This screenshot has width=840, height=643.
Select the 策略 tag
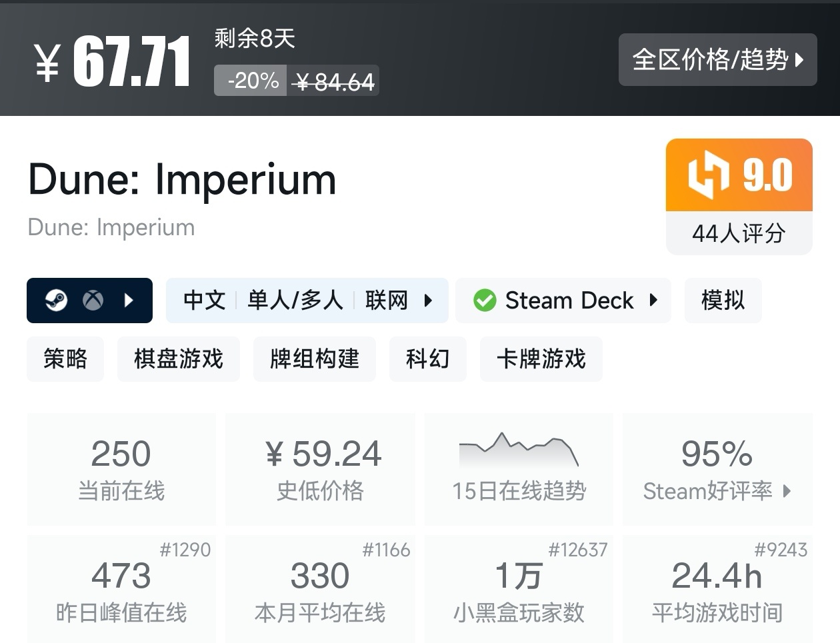[x=65, y=359]
